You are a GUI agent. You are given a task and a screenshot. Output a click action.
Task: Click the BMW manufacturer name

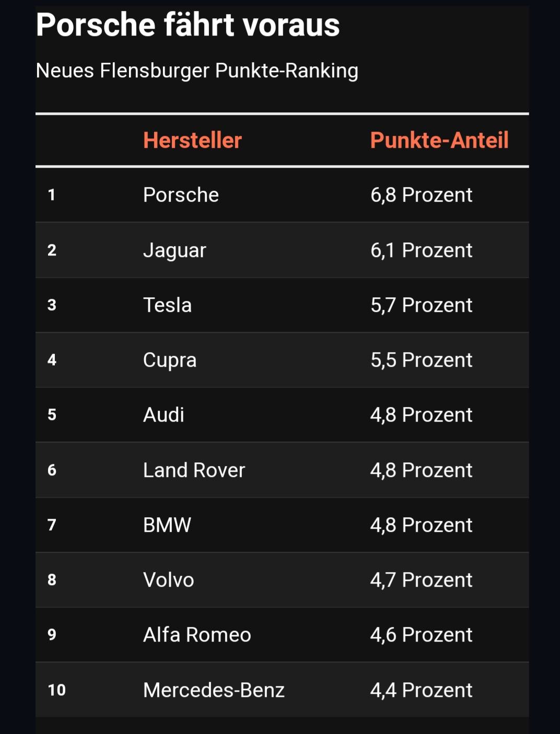pyautogui.click(x=167, y=525)
